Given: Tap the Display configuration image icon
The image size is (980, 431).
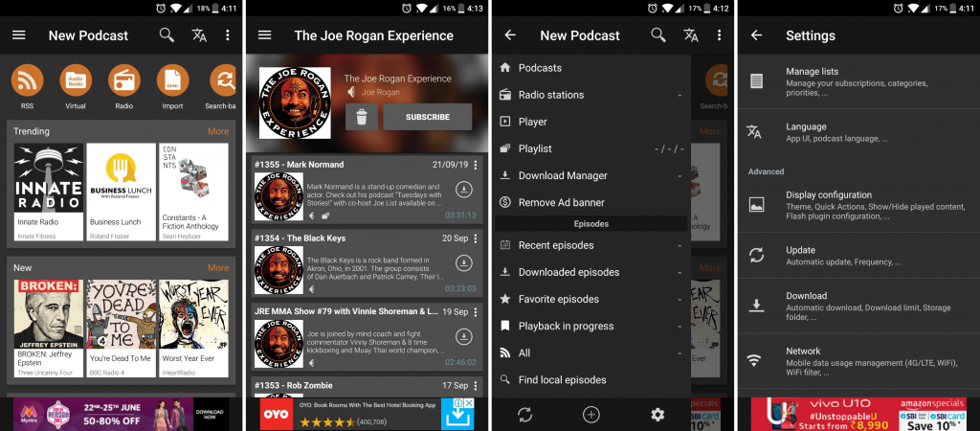Looking at the screenshot, I should (756, 205).
